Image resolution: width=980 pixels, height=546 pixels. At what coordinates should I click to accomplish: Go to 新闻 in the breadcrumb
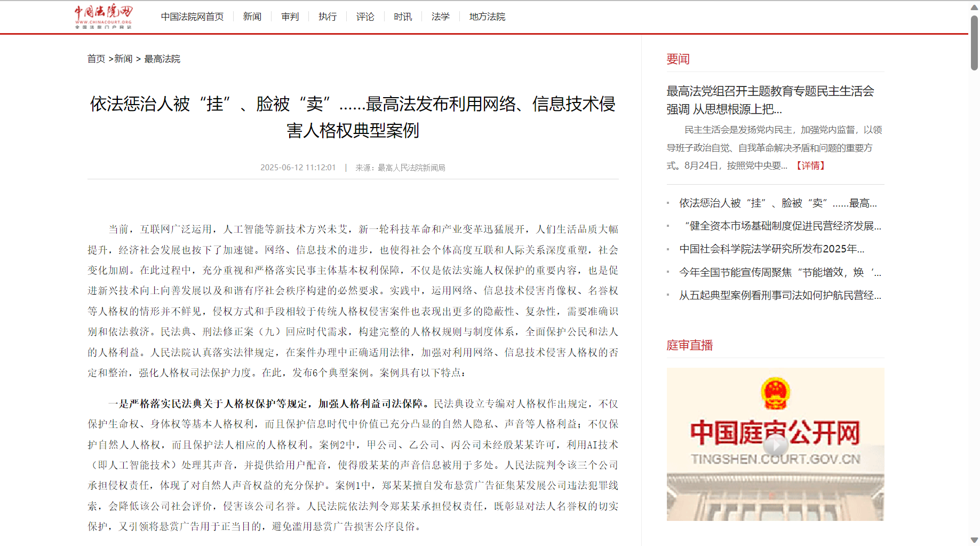pyautogui.click(x=123, y=59)
